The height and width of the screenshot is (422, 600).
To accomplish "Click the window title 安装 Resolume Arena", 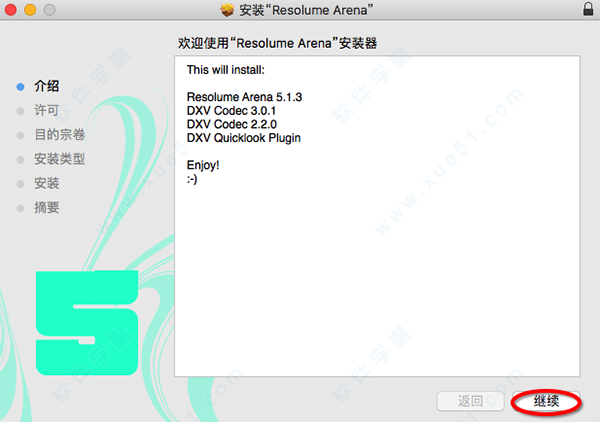I will point(305,10).
